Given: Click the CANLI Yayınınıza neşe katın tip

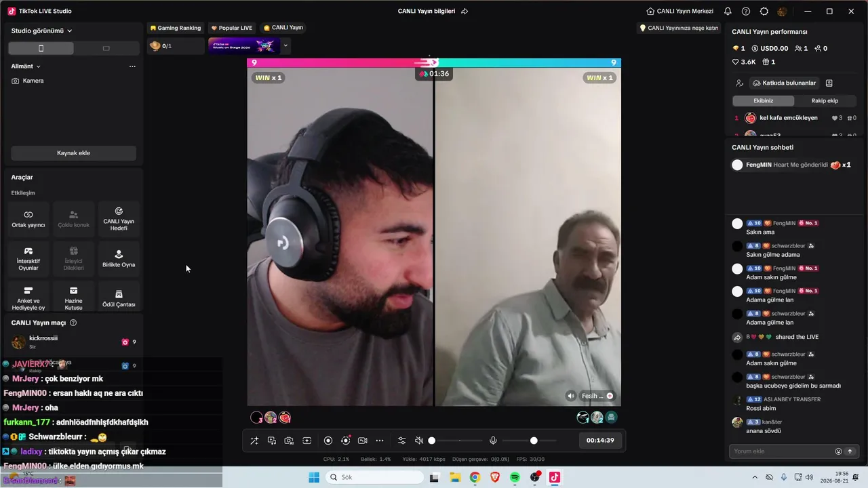Looking at the screenshot, I should coord(679,28).
